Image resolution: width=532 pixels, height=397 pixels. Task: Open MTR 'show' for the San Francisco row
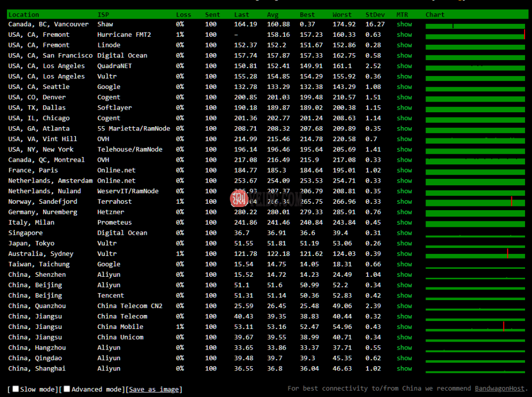tap(404, 55)
